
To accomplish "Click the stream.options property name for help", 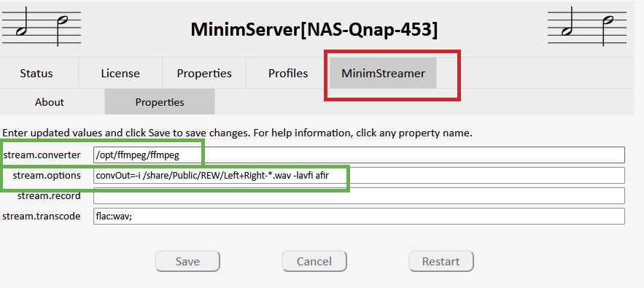I will click(47, 176).
